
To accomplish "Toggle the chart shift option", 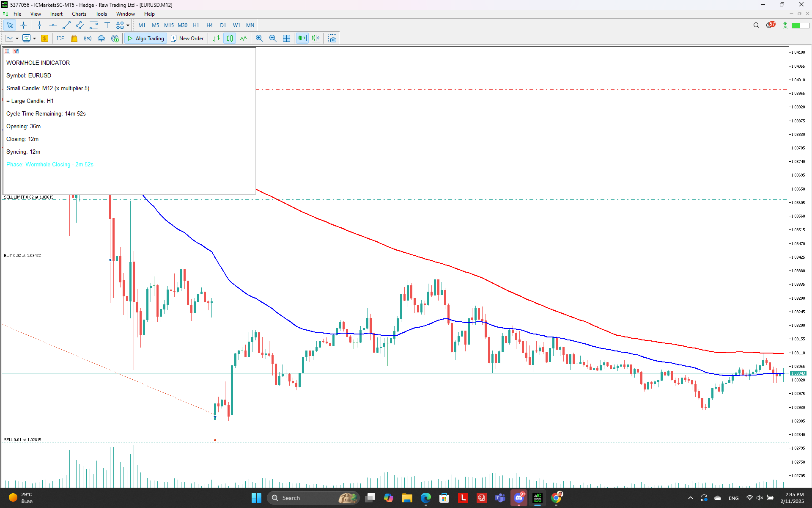I will click(x=316, y=39).
